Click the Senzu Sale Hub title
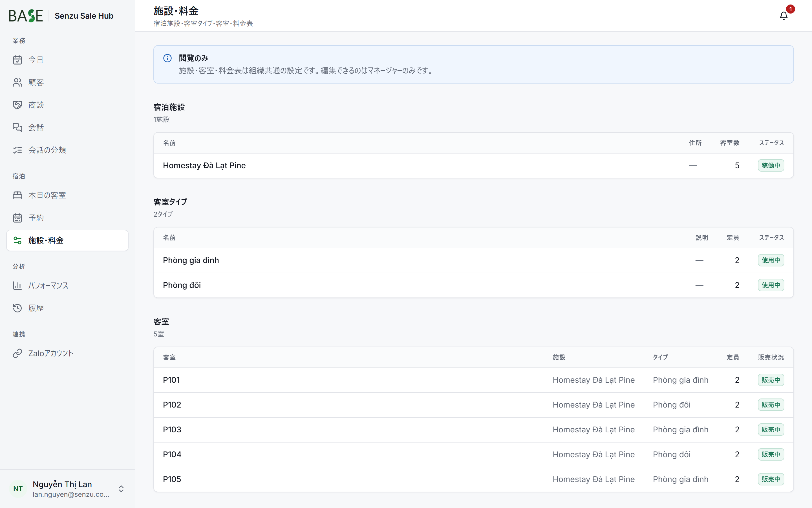 [x=84, y=16]
